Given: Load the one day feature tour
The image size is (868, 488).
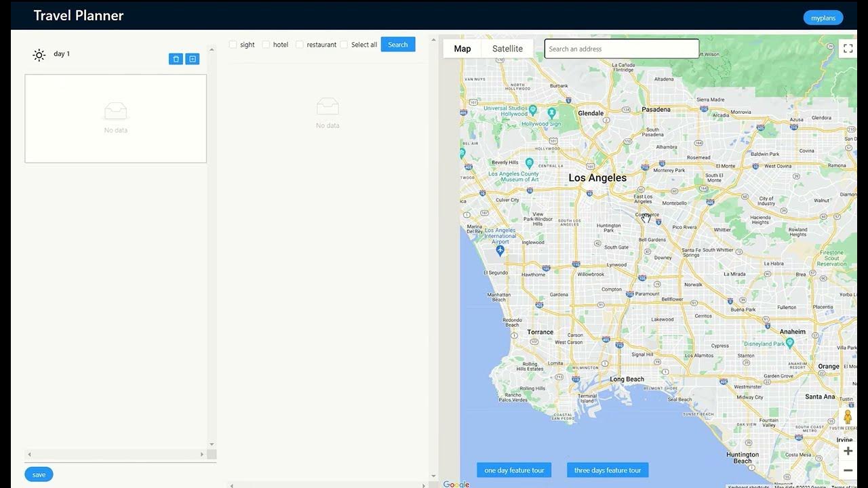Looking at the screenshot, I should pyautogui.click(x=514, y=470).
